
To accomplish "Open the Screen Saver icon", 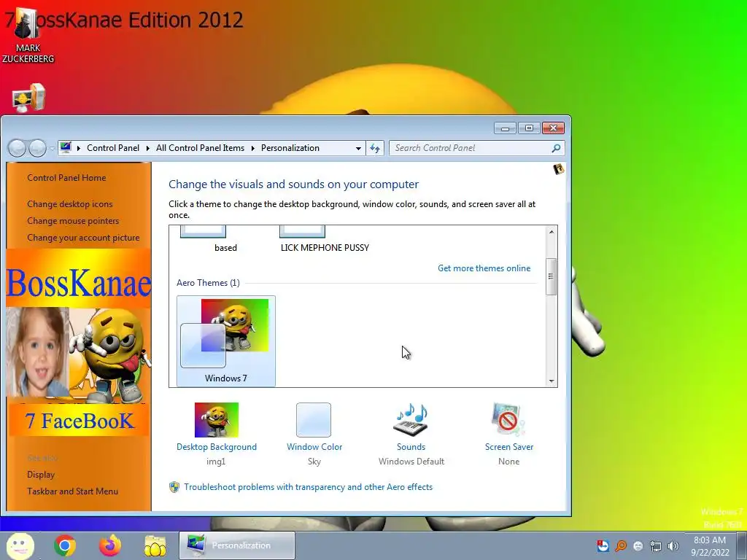I will pyautogui.click(x=508, y=419).
